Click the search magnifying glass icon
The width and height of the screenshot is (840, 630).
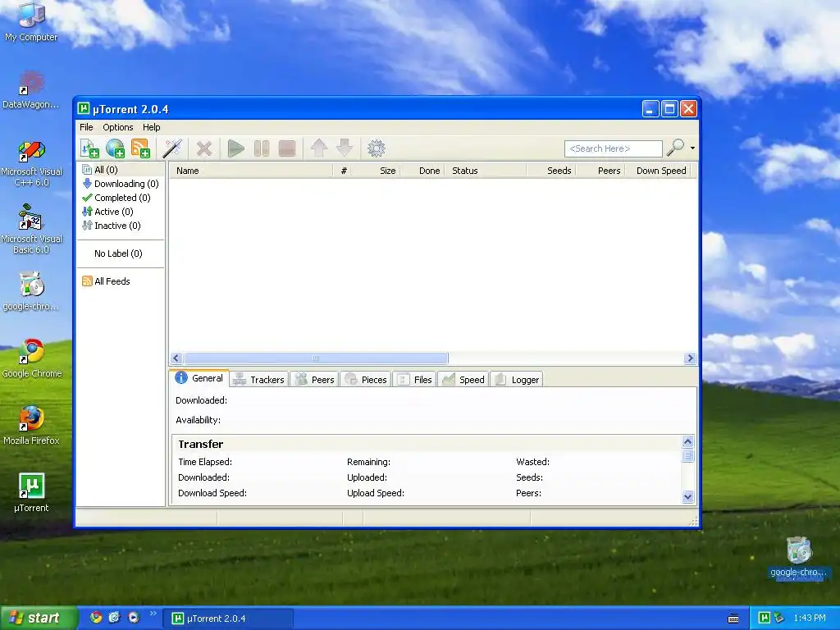[675, 148]
